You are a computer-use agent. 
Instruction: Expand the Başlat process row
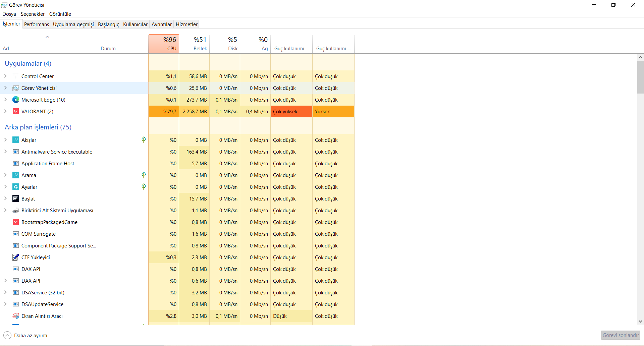[5, 198]
